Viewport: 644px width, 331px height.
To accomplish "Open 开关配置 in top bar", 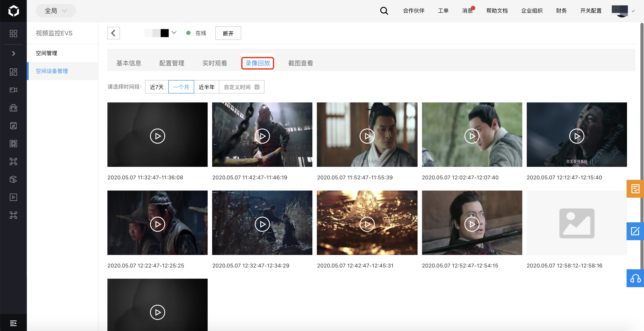I will pos(591,11).
